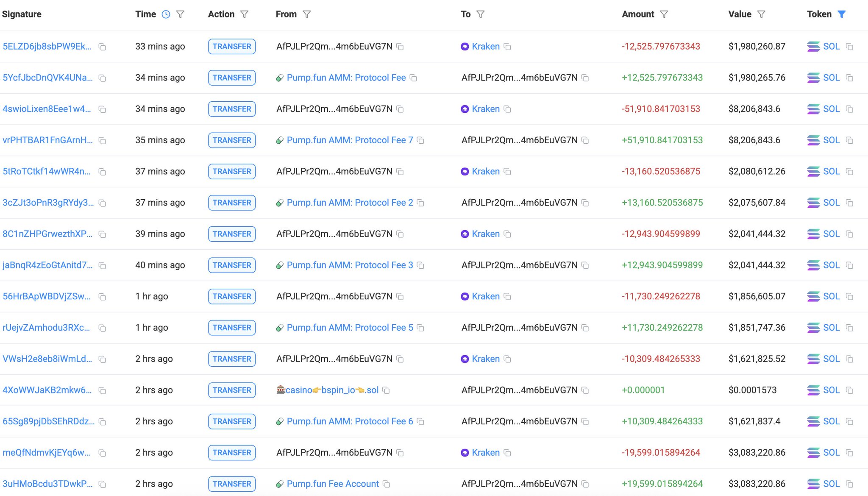Copy signature 5ELZD6jb8sbPW9Ek
Screen dimensions: 868x496
[102, 47]
